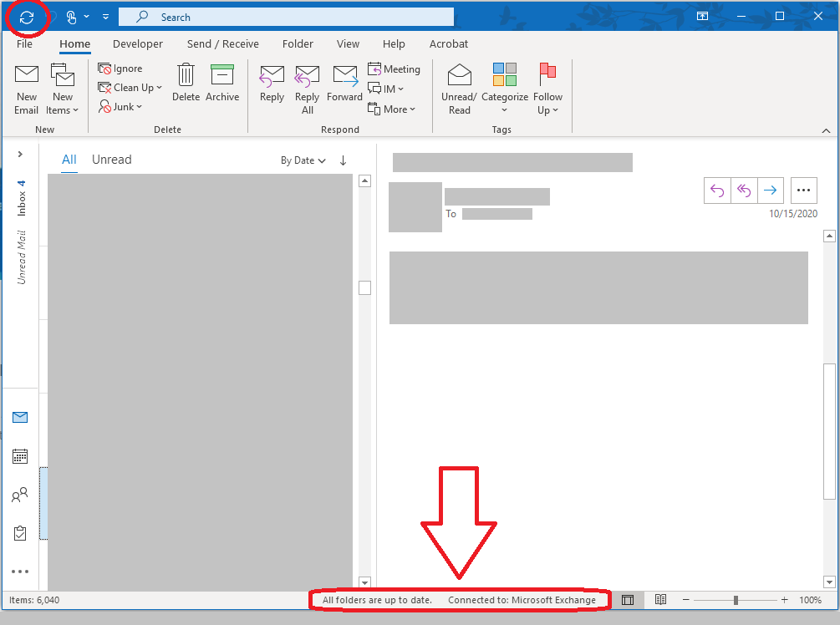Click the Send/Receive sync icon in title bar
The image size is (840, 625).
tap(27, 17)
